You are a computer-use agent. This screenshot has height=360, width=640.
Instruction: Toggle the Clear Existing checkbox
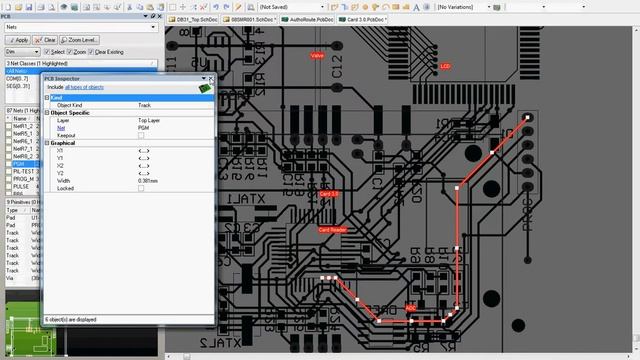point(91,52)
